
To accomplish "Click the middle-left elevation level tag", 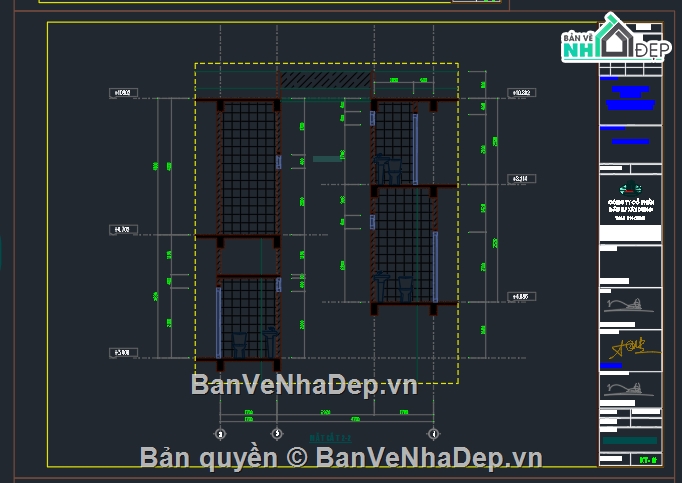I will (124, 229).
